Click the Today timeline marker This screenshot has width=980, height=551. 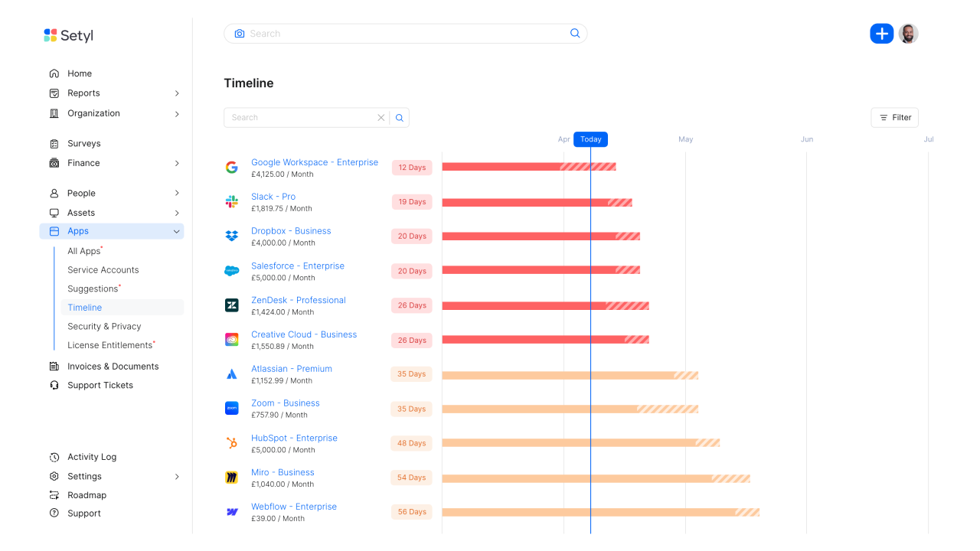tap(590, 139)
